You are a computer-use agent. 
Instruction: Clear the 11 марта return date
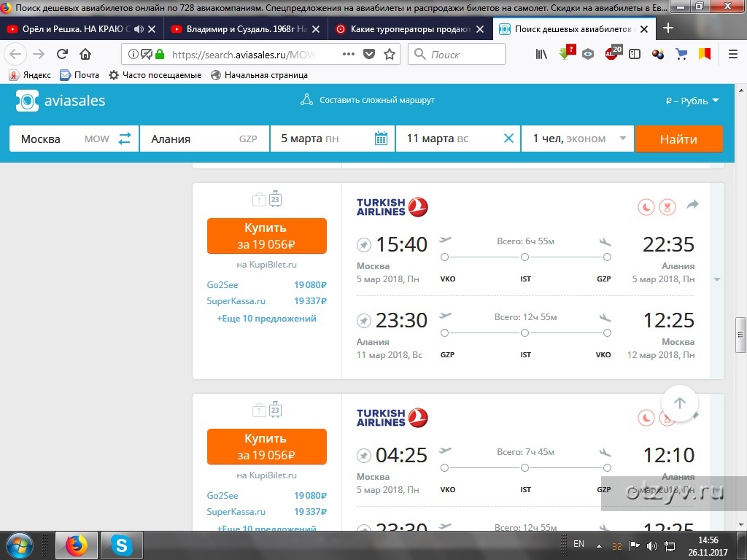[508, 139]
